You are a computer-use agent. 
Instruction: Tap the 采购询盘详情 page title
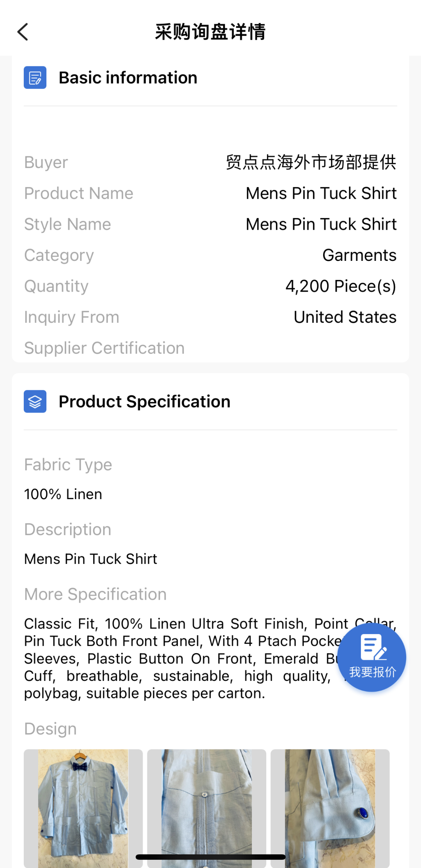[x=210, y=32]
